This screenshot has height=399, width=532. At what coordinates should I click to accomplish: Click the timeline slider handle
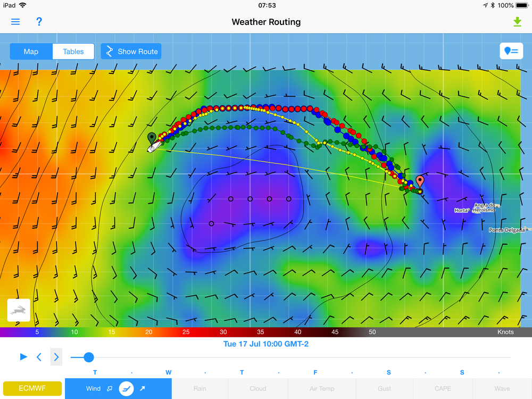coord(88,358)
